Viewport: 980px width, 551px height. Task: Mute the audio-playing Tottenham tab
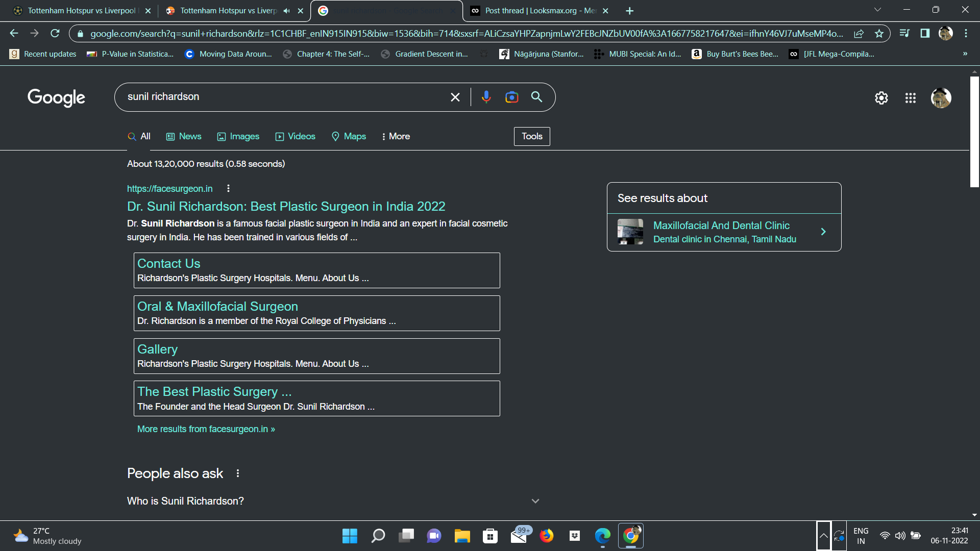287,11
